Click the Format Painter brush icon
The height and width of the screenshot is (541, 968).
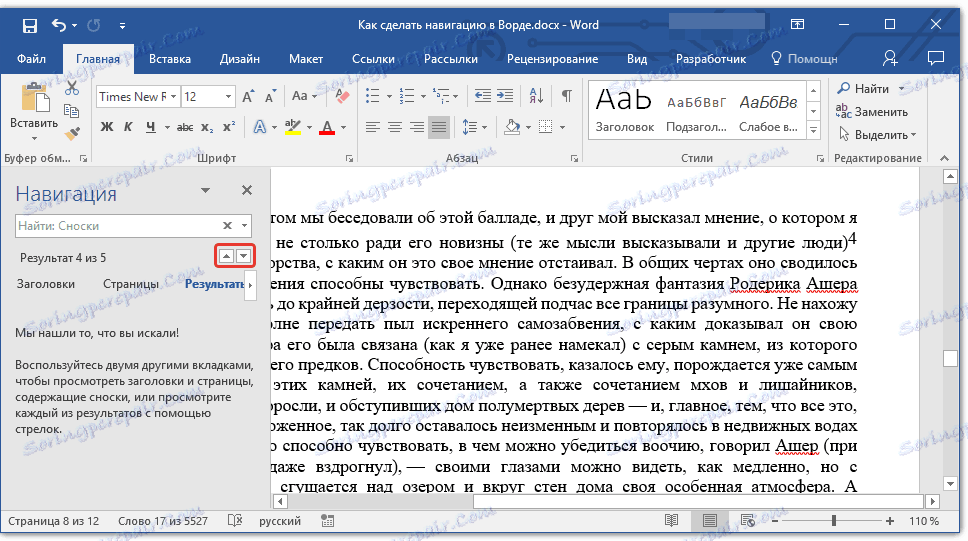pyautogui.click(x=72, y=132)
